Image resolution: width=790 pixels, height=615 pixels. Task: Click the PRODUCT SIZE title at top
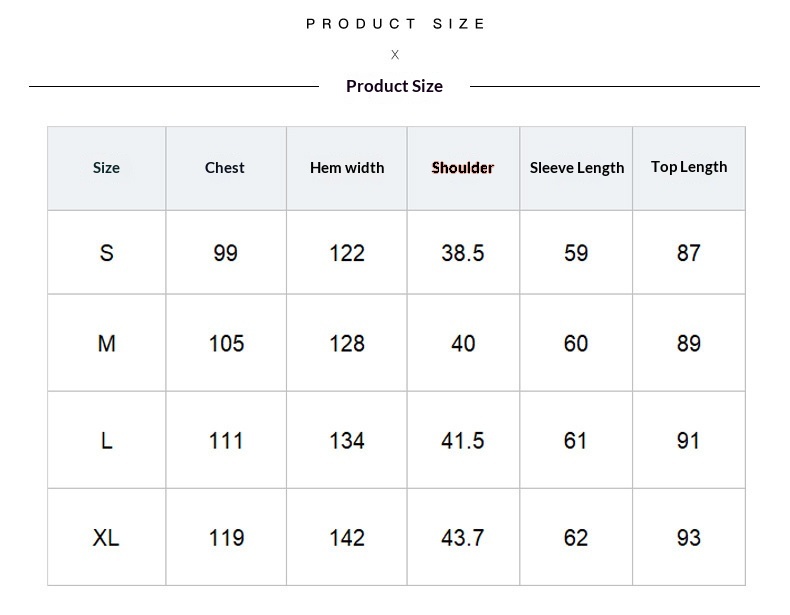pyautogui.click(x=395, y=24)
